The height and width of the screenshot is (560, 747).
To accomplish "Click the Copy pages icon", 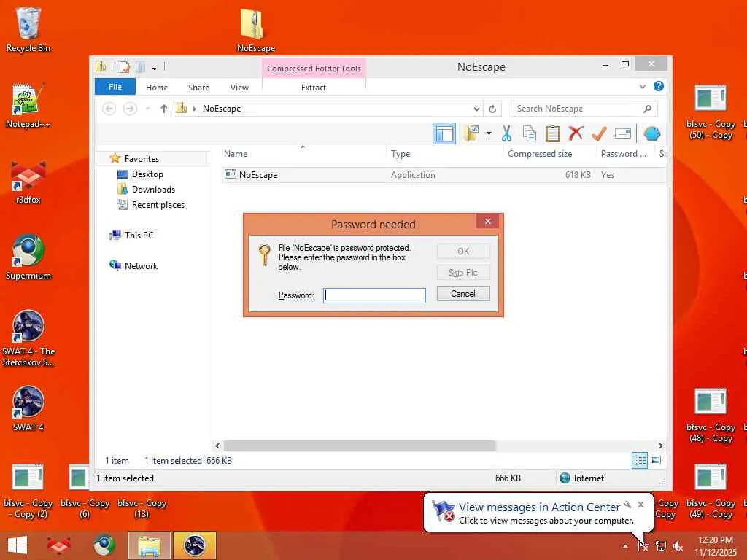I will tap(530, 134).
